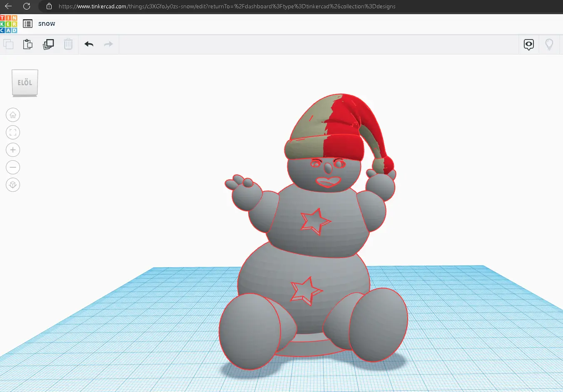Fit all objects in view
563x392 pixels.
click(13, 133)
